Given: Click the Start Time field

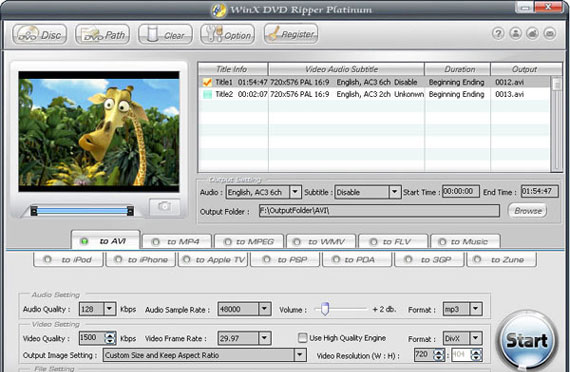Looking at the screenshot, I should coord(461,191).
